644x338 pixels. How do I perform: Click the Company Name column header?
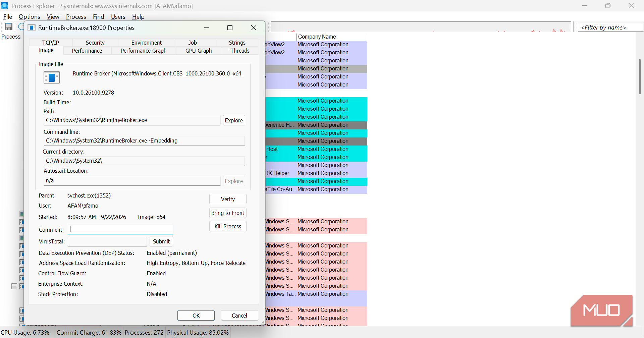click(x=332, y=37)
